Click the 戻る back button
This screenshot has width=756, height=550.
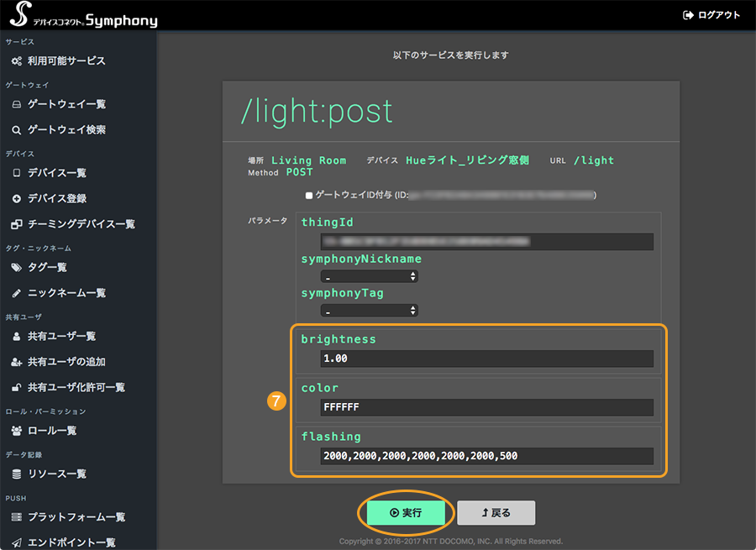click(496, 513)
